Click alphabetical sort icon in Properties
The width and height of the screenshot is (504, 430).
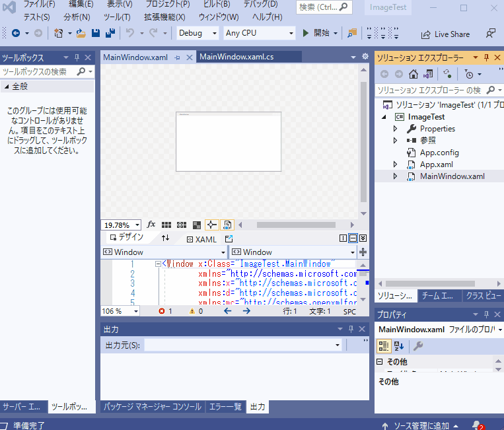click(399, 346)
